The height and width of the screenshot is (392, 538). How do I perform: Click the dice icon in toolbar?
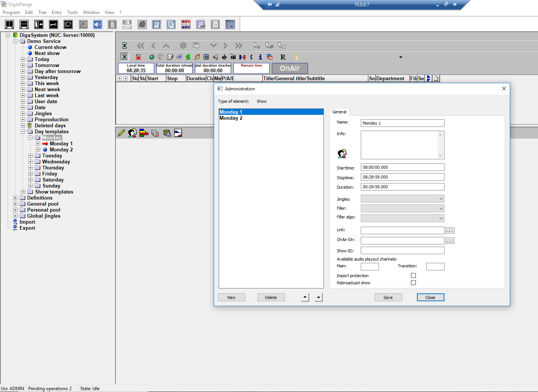[170, 57]
